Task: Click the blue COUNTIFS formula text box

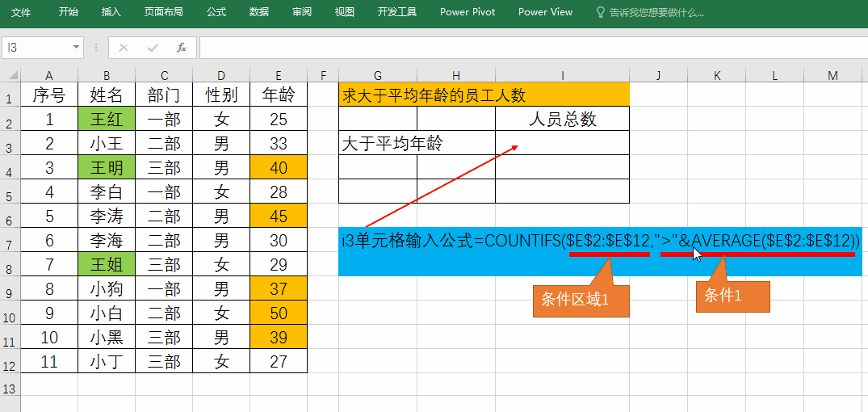Action: click(601, 251)
